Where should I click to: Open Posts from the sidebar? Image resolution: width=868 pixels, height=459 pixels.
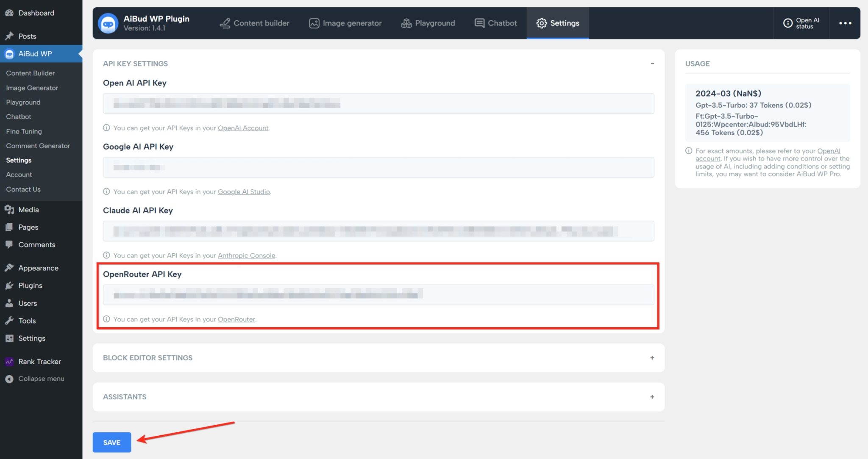(x=26, y=36)
